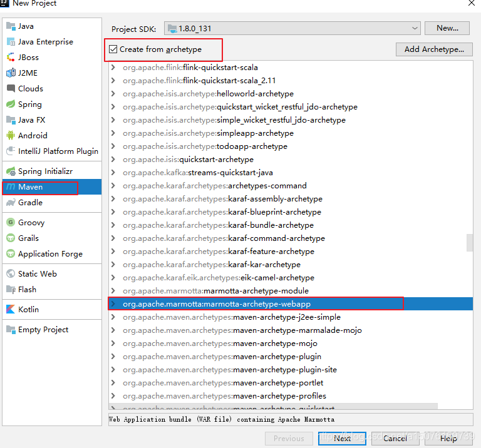The height and width of the screenshot is (448, 481).
Task: Click the Cancel button
Action: click(395, 439)
